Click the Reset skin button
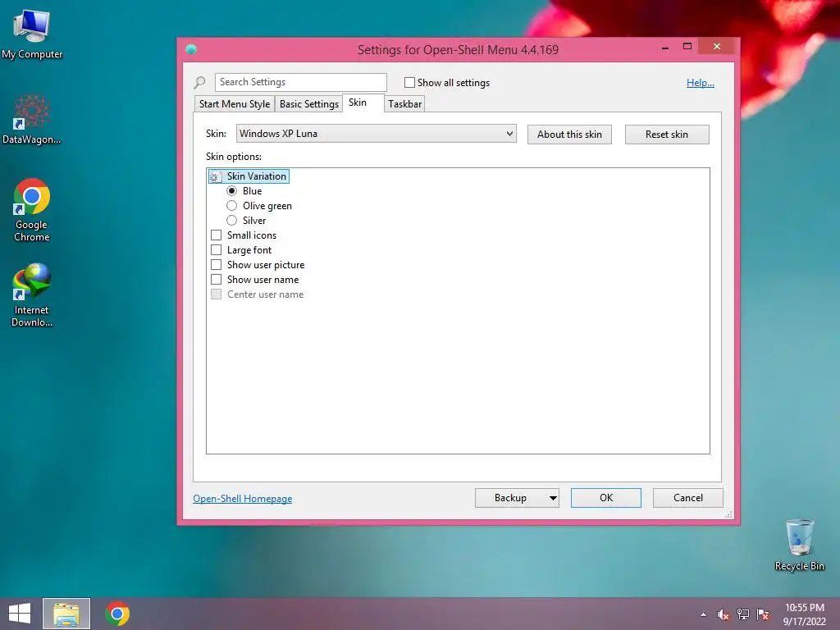Screen dimensions: 840x630 667,135
